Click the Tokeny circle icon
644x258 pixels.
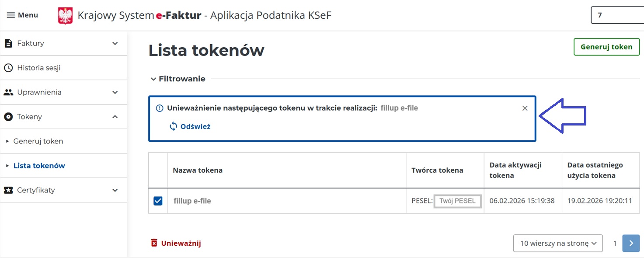pyautogui.click(x=8, y=117)
